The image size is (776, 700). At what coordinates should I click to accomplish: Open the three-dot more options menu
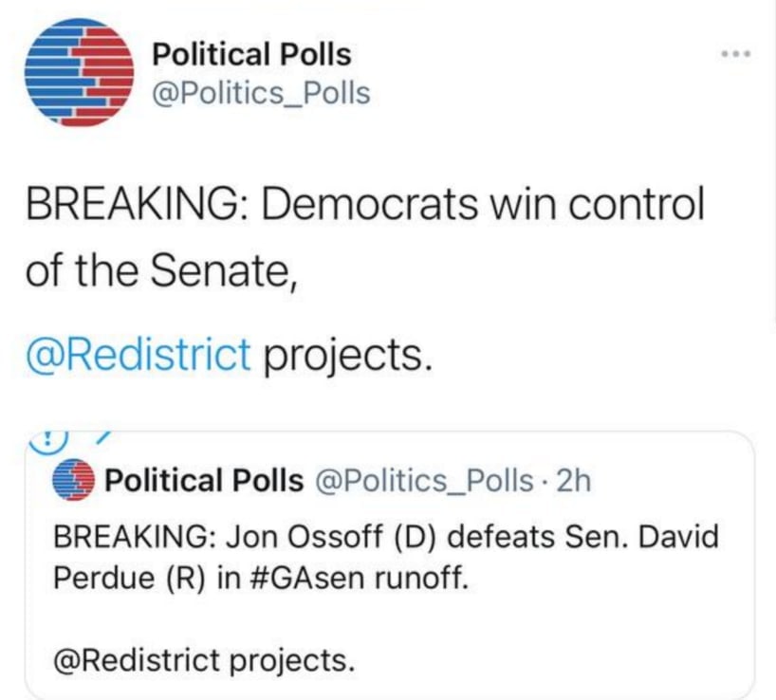[x=736, y=53]
